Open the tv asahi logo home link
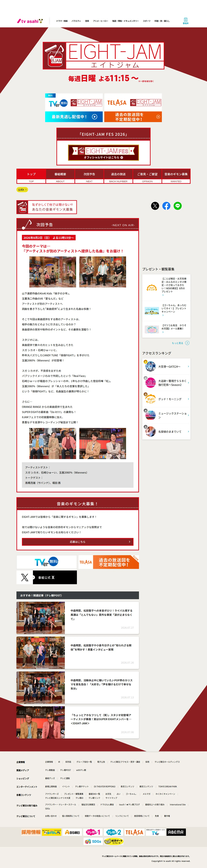 pyautogui.click(x=30, y=21)
